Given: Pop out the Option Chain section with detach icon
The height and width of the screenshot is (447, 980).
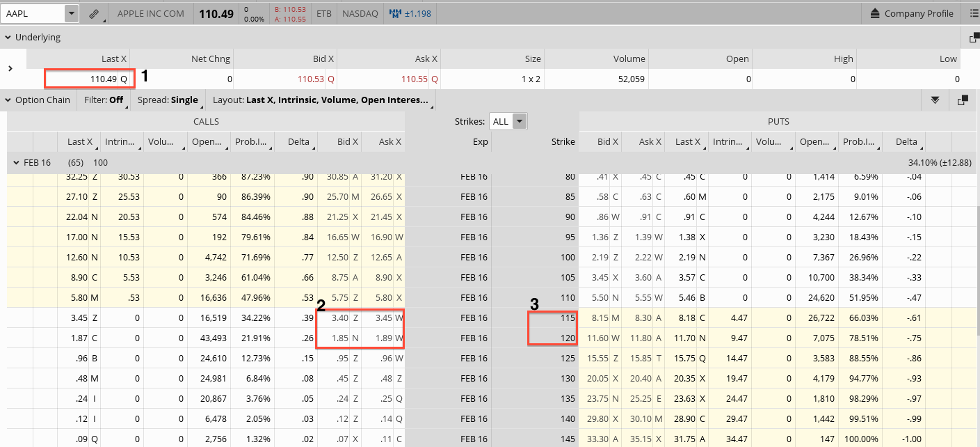Looking at the screenshot, I should pyautogui.click(x=963, y=100).
